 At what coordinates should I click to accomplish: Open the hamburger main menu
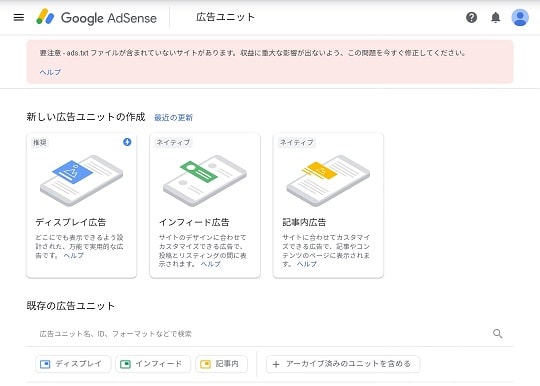tap(19, 17)
